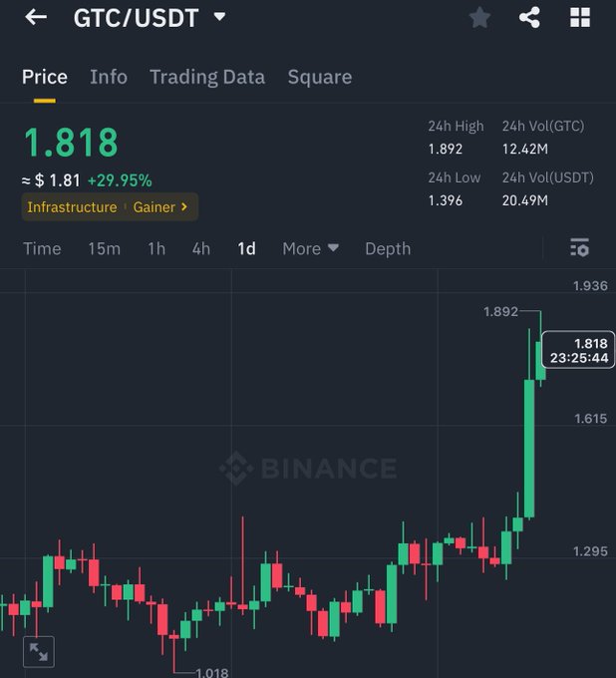Viewport: 616px width, 678px height.
Task: Switch chart to 1h interval
Action: 156,248
